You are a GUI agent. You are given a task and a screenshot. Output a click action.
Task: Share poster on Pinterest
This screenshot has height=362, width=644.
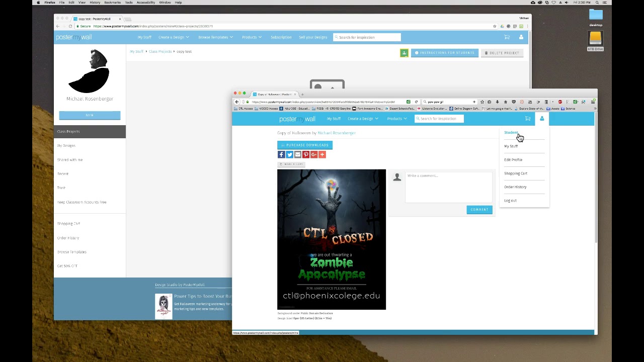coord(305,155)
